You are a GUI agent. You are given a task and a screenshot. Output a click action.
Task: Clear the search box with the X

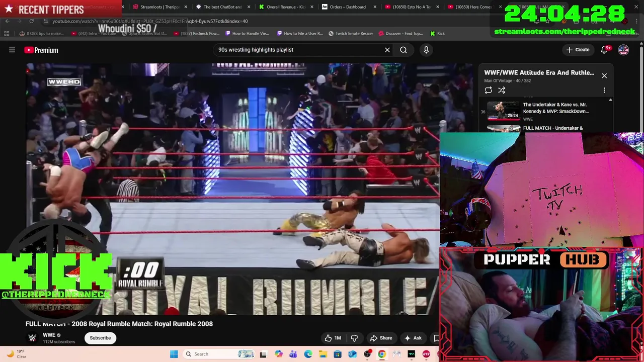coord(387,50)
